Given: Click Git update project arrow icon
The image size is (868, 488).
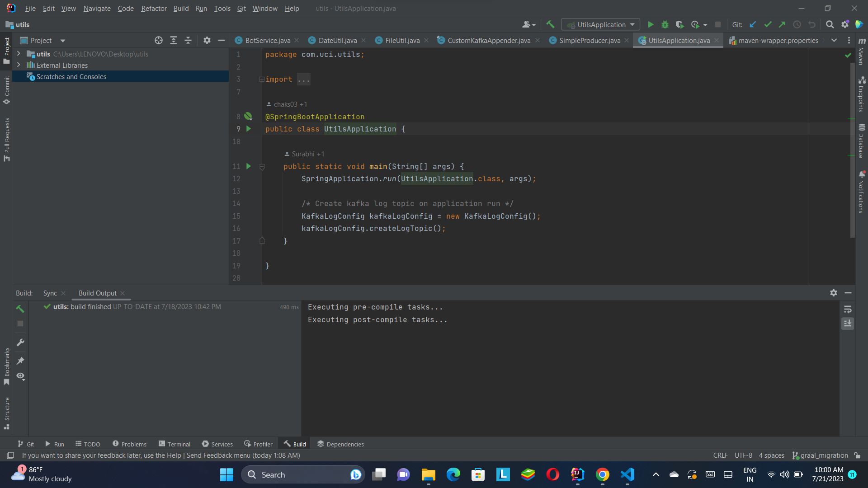Looking at the screenshot, I should click(753, 25).
